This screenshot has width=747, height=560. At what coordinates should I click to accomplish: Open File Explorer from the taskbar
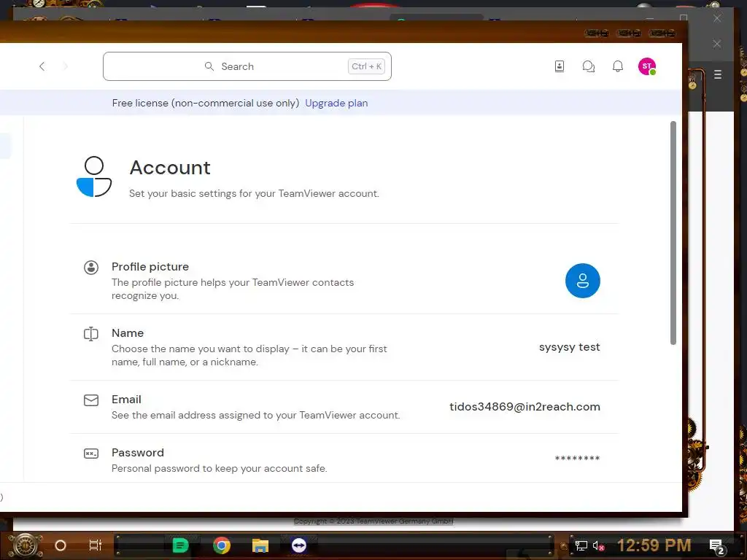point(260,545)
